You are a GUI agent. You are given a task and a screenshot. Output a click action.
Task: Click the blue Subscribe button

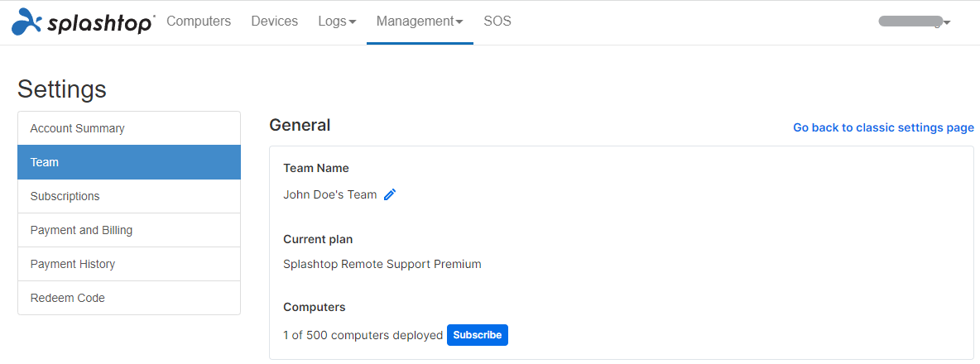[478, 335]
